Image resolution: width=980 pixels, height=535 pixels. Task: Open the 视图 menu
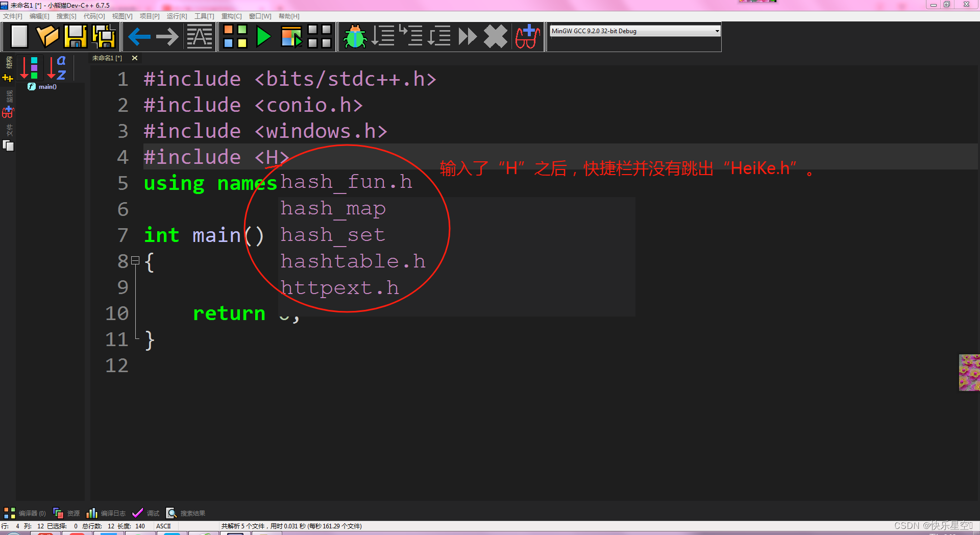(122, 16)
